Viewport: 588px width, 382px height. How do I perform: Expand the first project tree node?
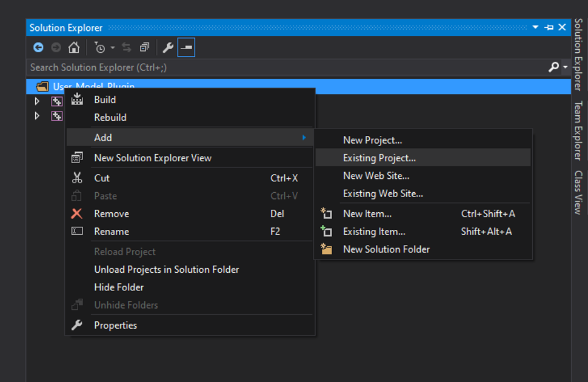37,101
